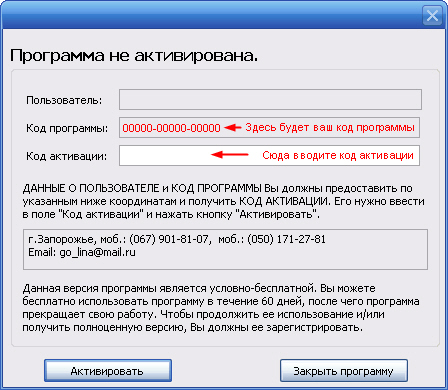Click into the Код активации field
The image size is (448, 390).
pyautogui.click(x=269, y=155)
